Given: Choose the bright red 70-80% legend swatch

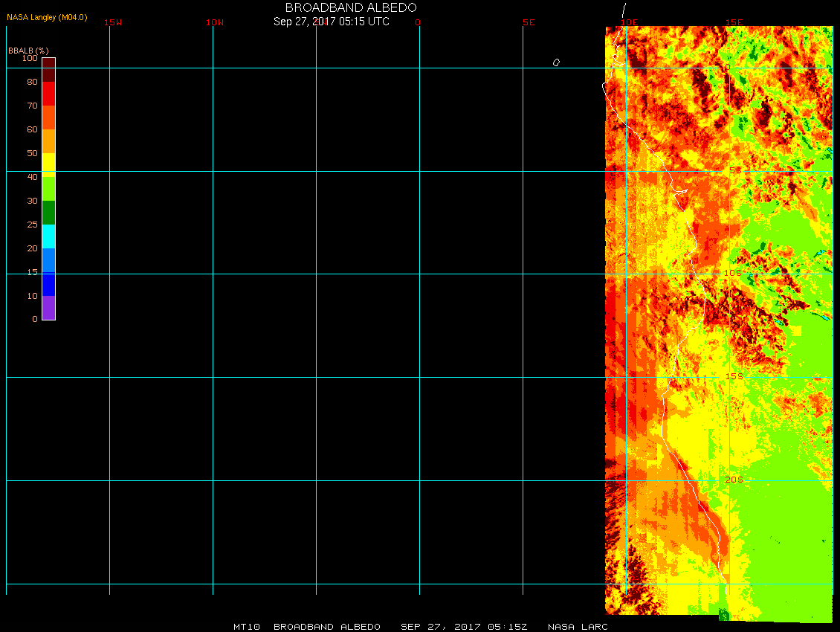Looking at the screenshot, I should pos(48,94).
